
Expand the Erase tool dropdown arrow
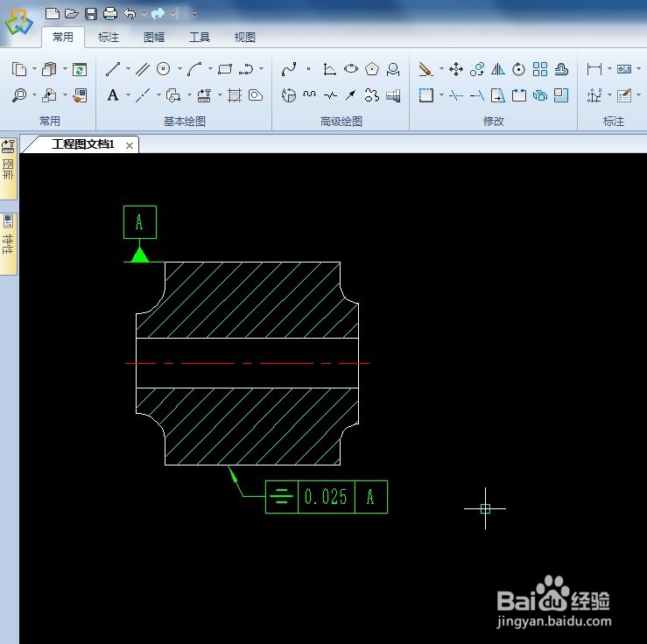[441, 69]
